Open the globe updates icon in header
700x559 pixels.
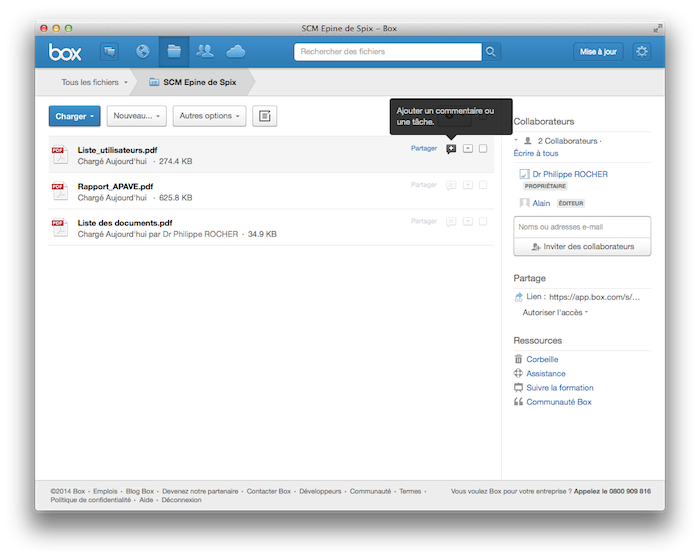click(142, 51)
